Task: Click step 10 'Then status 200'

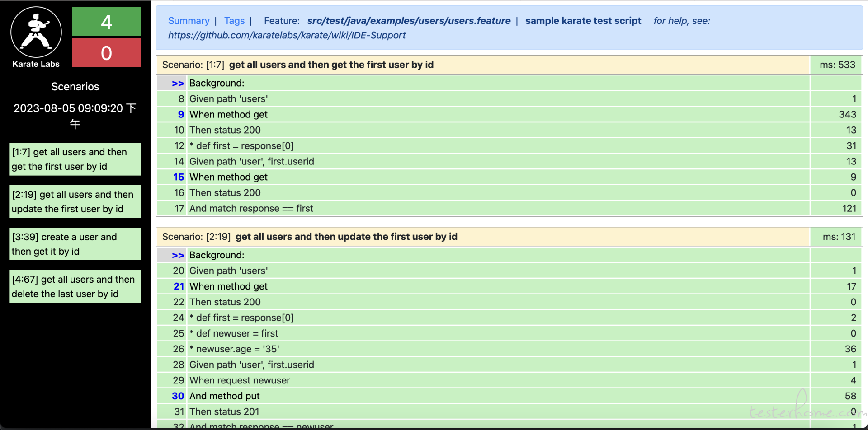Action: coord(498,130)
